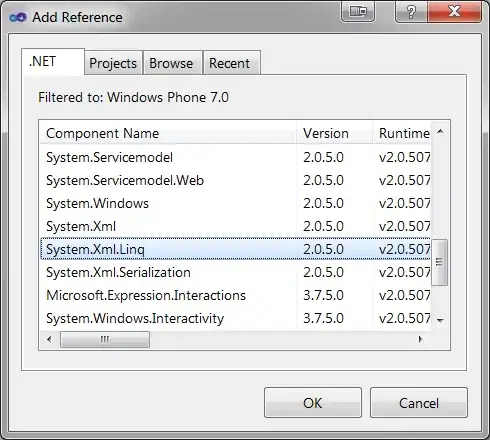This screenshot has height=440, width=490.
Task: Click the Runtime column header
Action: 402,133
